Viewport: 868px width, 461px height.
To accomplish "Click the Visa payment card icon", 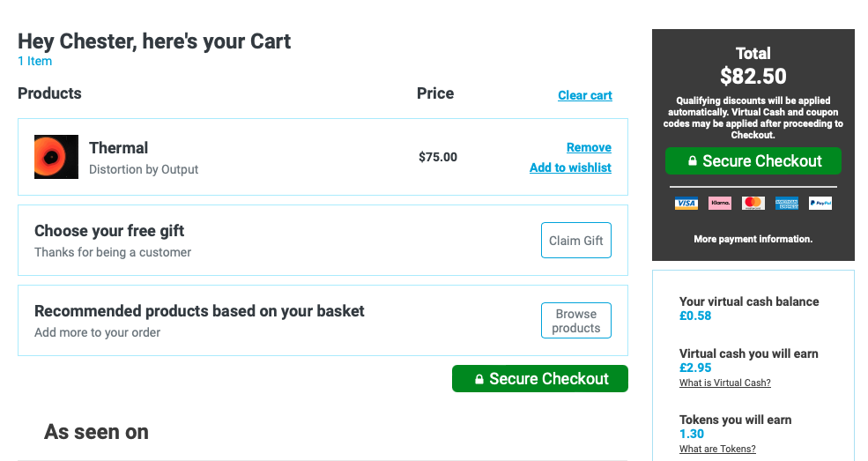I will 686,203.
